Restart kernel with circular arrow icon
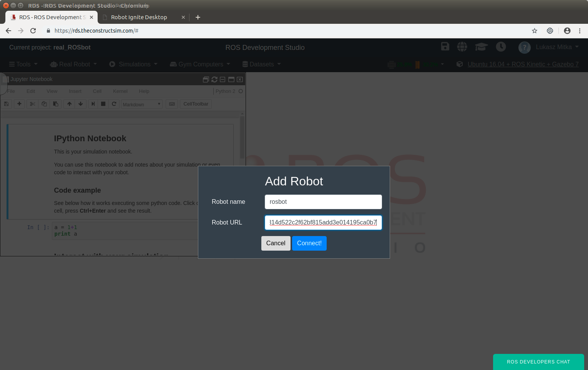588x370 pixels. [x=114, y=104]
